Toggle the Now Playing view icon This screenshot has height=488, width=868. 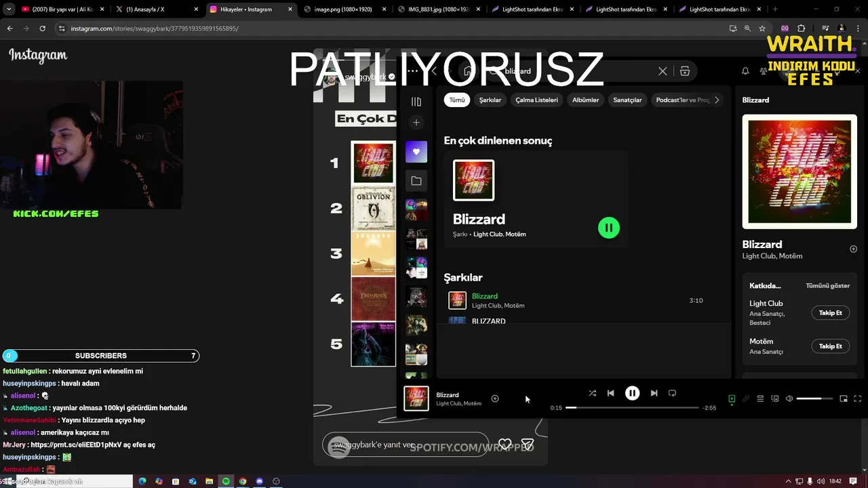732,399
